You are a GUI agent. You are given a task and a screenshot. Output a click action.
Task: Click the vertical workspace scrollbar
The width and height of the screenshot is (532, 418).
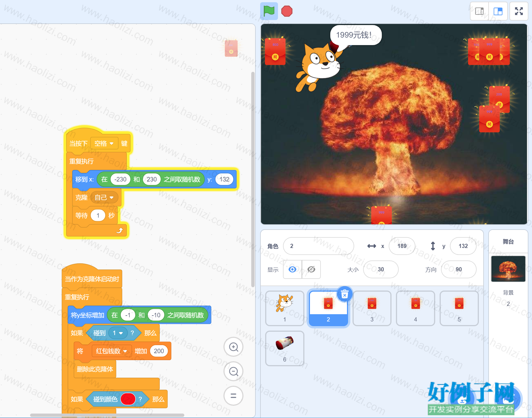253,180
